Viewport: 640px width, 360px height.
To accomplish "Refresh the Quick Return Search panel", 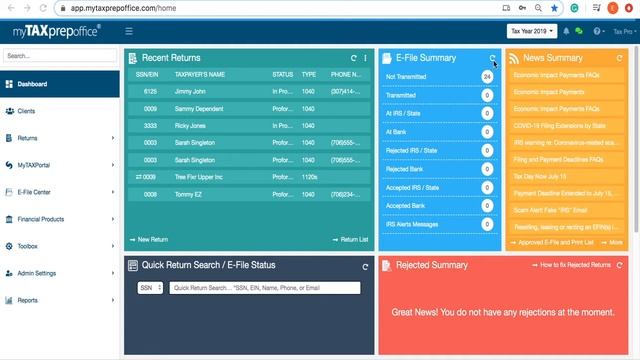I will (365, 267).
